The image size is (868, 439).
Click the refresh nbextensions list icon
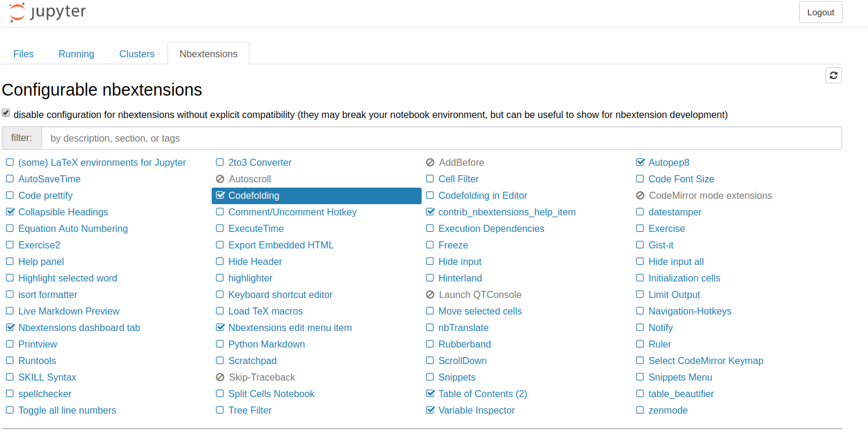pos(833,75)
